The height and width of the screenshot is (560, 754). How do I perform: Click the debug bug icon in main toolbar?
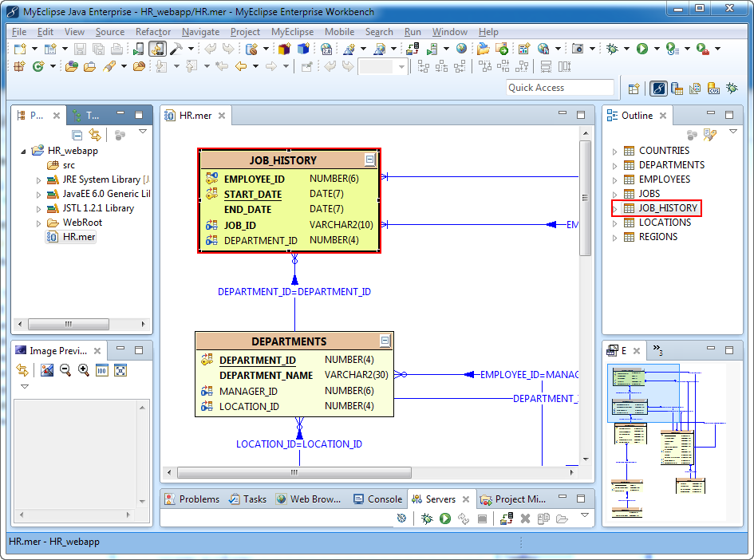pyautogui.click(x=612, y=49)
